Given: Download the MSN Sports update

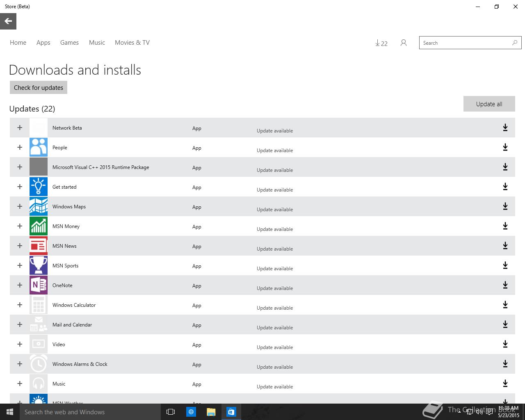Looking at the screenshot, I should click(505, 265).
